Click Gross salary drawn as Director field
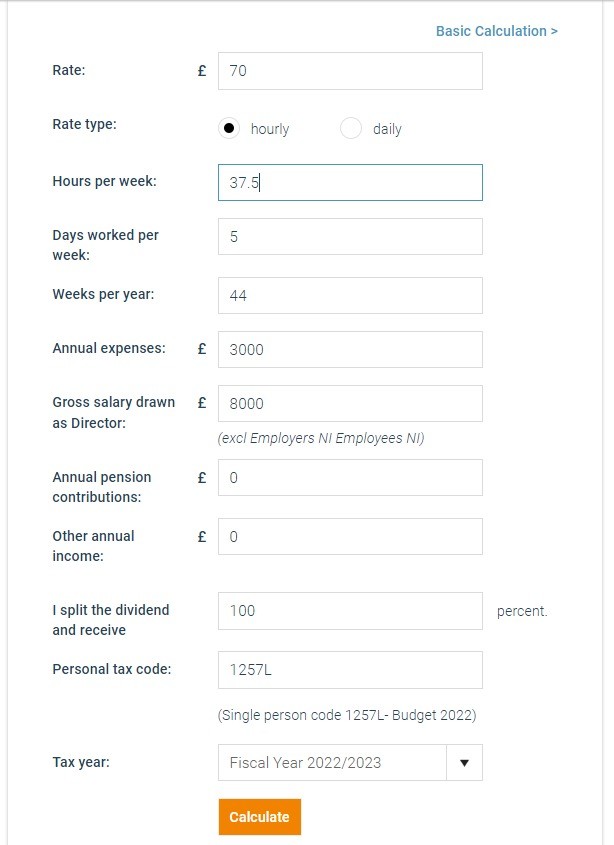614x845 pixels. [x=350, y=404]
